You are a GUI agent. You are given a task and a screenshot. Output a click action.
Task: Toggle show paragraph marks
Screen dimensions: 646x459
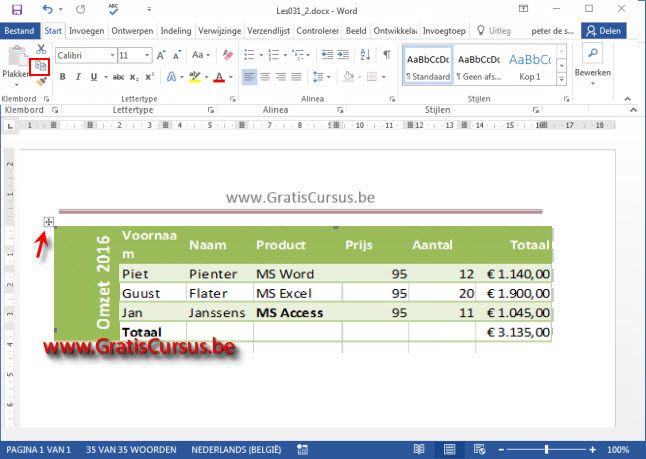pyautogui.click(x=386, y=55)
